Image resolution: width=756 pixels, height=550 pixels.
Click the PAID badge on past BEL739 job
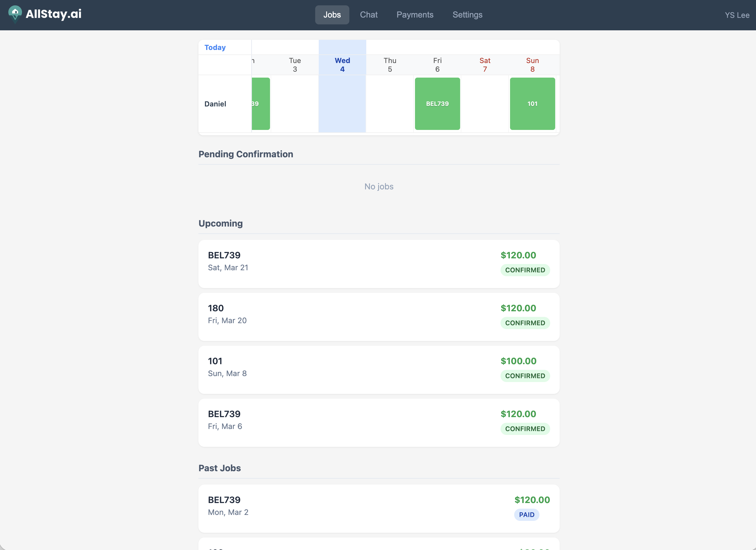(x=526, y=515)
